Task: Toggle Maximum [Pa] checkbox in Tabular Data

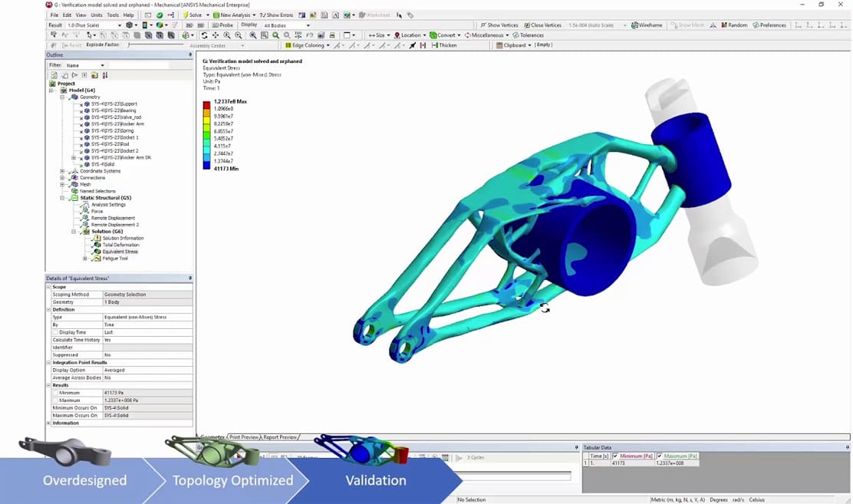Action: point(660,456)
